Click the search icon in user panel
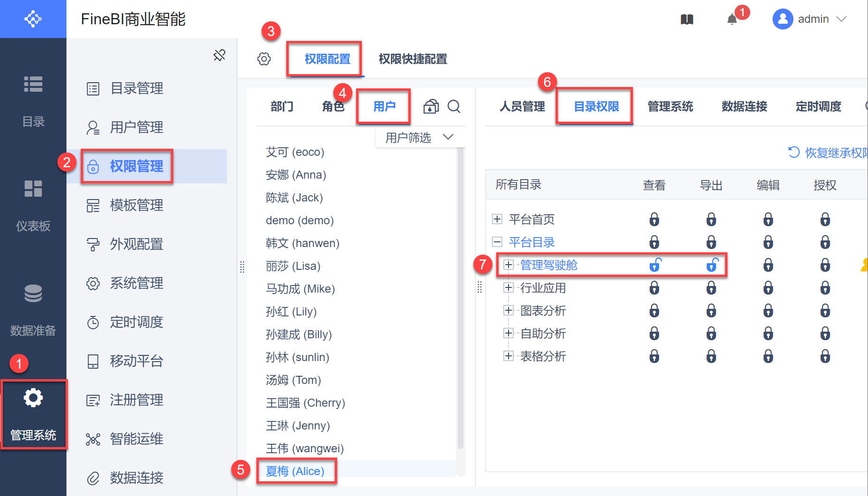Image resolution: width=868 pixels, height=496 pixels. point(454,106)
